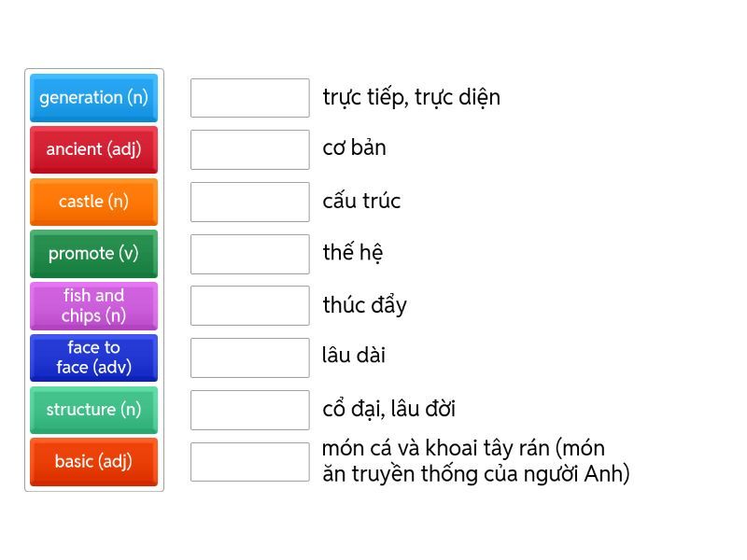
Task: Click the definition text 'thế hệ'
Action: coord(352,253)
